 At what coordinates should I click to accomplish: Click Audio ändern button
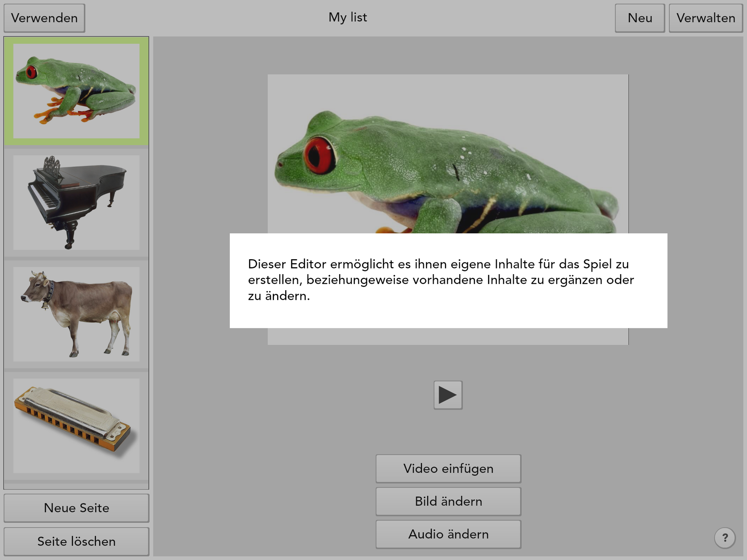click(x=448, y=534)
